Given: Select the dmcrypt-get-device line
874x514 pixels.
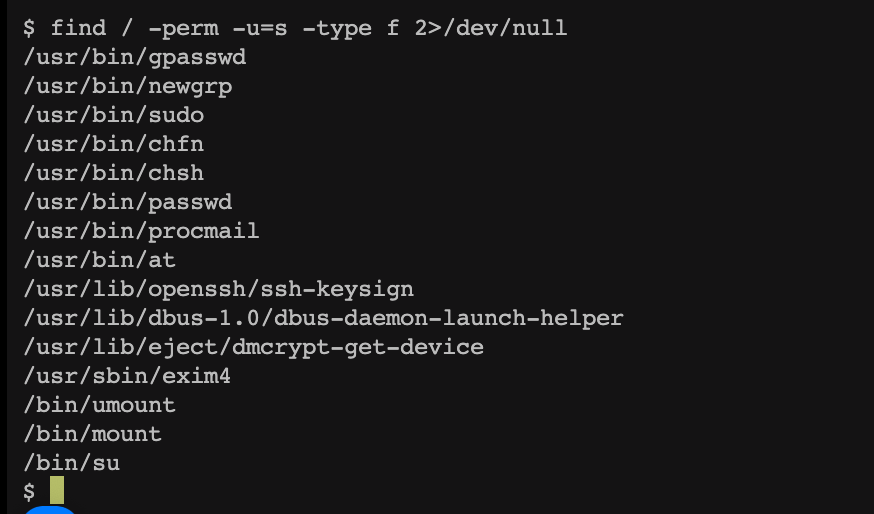Looking at the screenshot, I should point(253,347).
